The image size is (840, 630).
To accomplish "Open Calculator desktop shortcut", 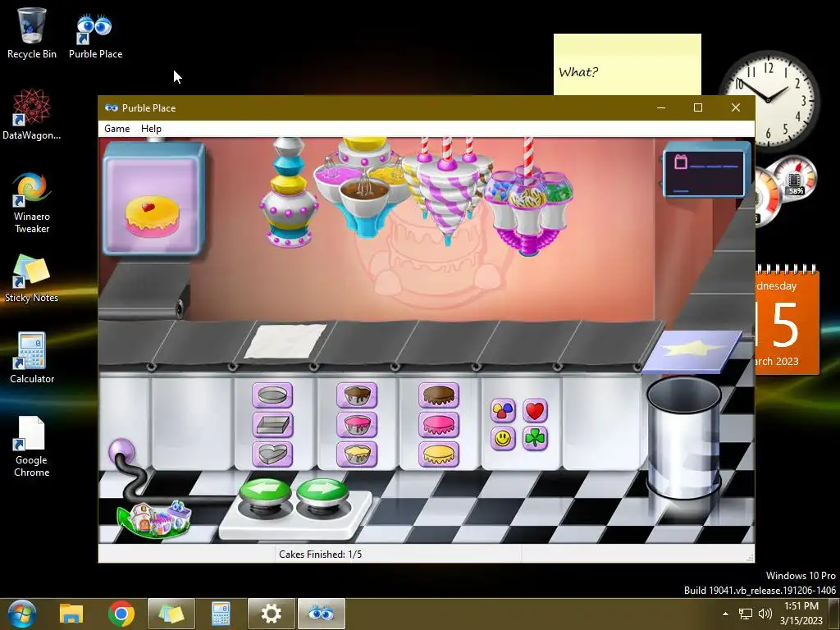I will (x=32, y=358).
